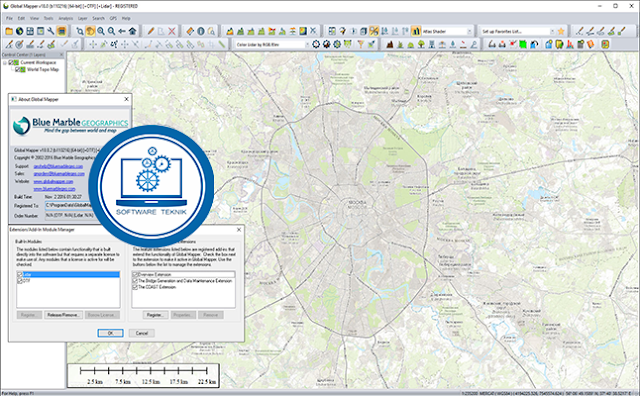Click the highlighted bar chart shader icon
The height and width of the screenshot is (396, 640).
(416, 31)
